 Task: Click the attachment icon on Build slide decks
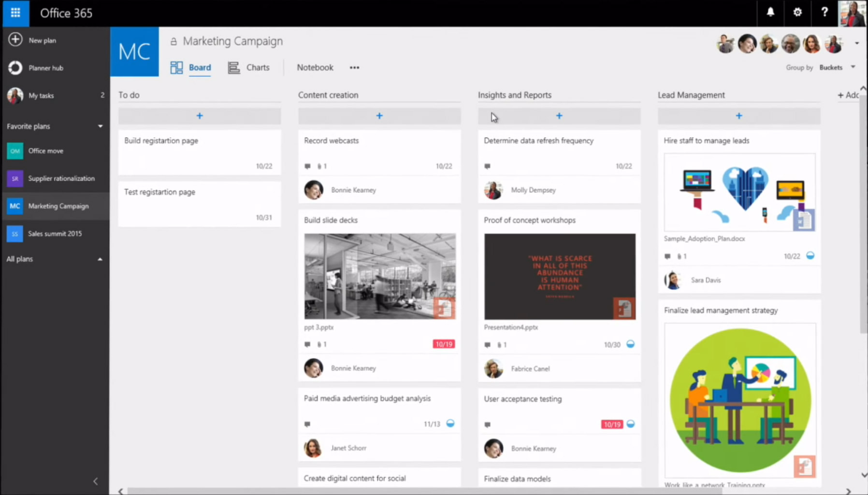click(x=319, y=344)
